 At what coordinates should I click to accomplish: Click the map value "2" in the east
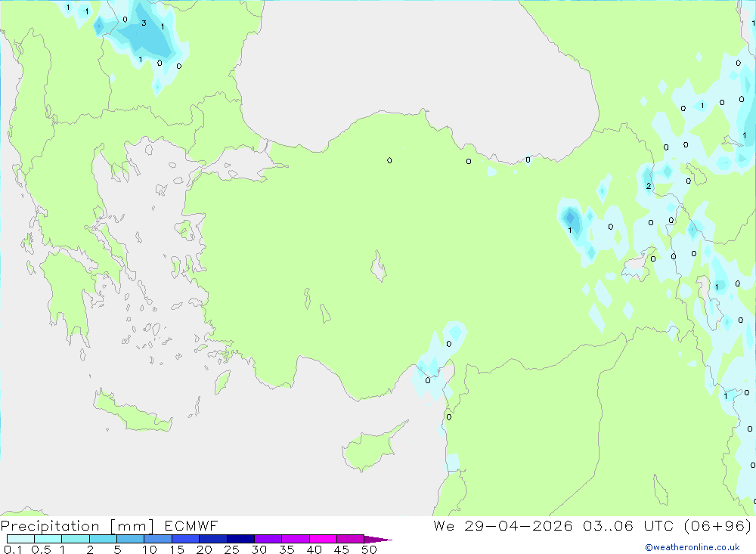tap(649, 186)
